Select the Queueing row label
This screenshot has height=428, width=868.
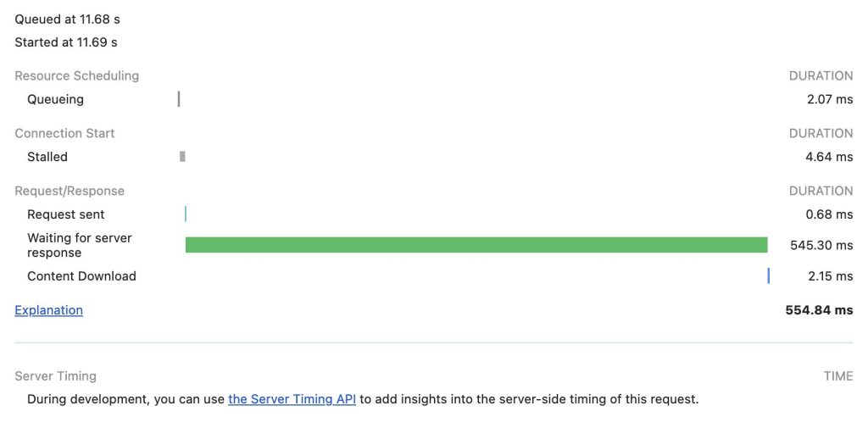coord(55,100)
